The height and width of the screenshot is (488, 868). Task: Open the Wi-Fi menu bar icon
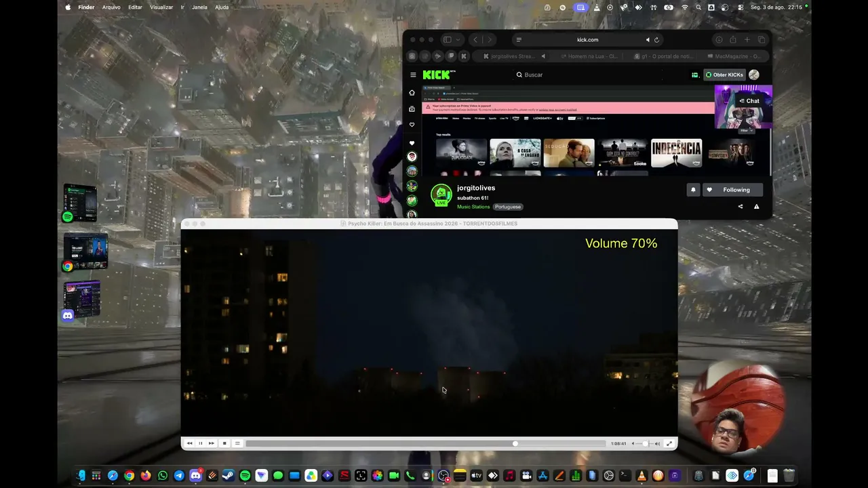[x=685, y=7]
